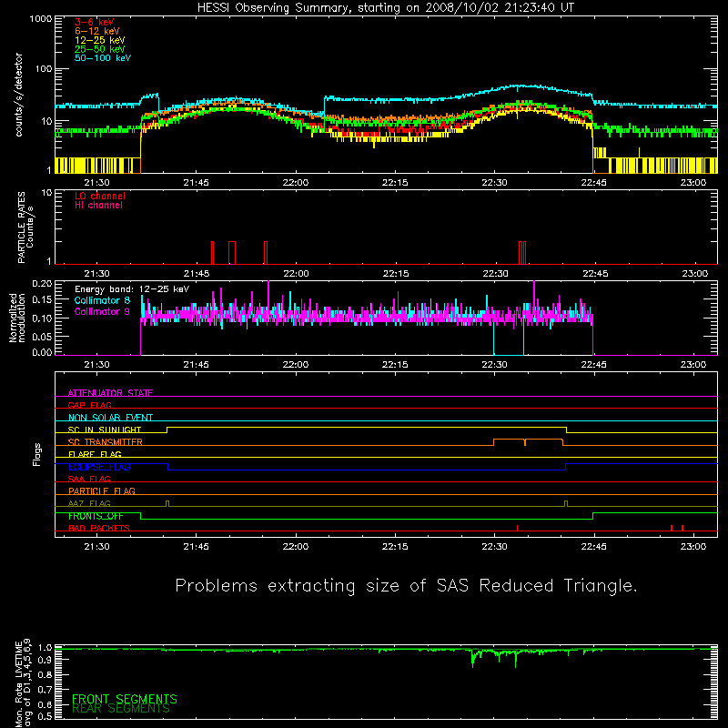Click the "Normalized modulation" axis label
This screenshot has width=728, height=728.
(17, 318)
